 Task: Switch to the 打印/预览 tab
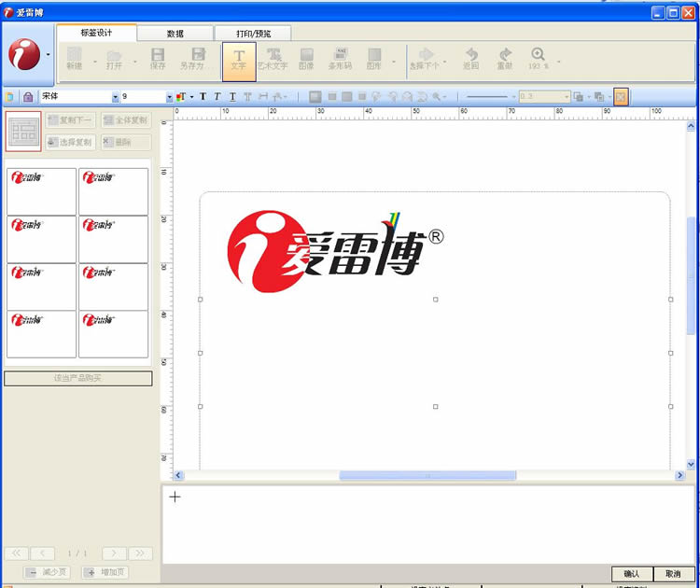click(253, 34)
